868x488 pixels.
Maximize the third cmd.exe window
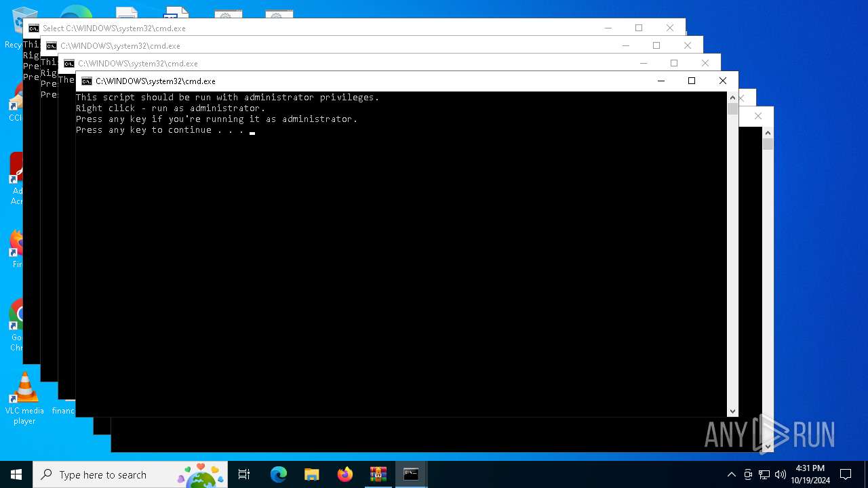(674, 63)
